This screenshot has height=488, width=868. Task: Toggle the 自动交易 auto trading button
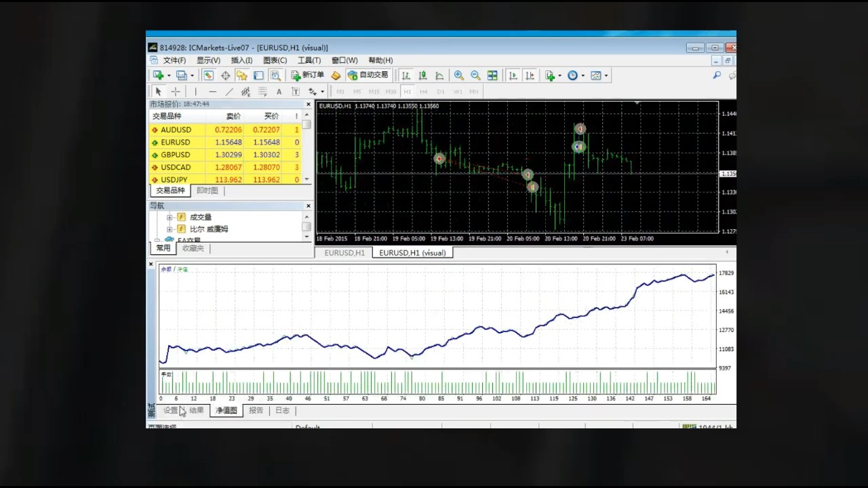[x=368, y=75]
